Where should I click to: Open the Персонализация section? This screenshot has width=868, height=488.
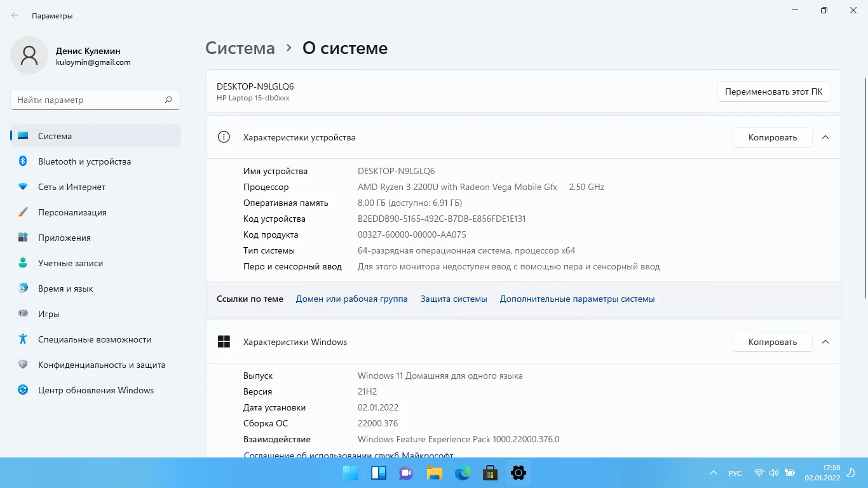pyautogui.click(x=95, y=212)
